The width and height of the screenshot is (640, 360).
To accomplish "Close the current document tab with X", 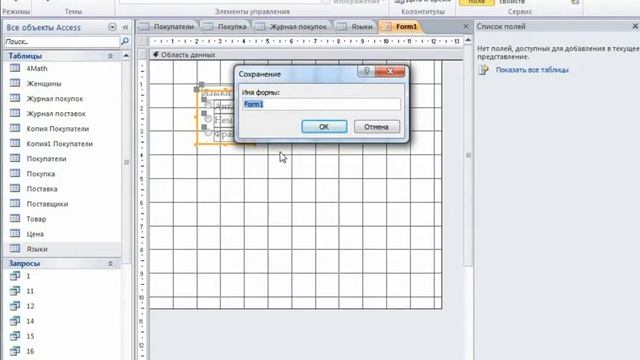I will [x=466, y=27].
